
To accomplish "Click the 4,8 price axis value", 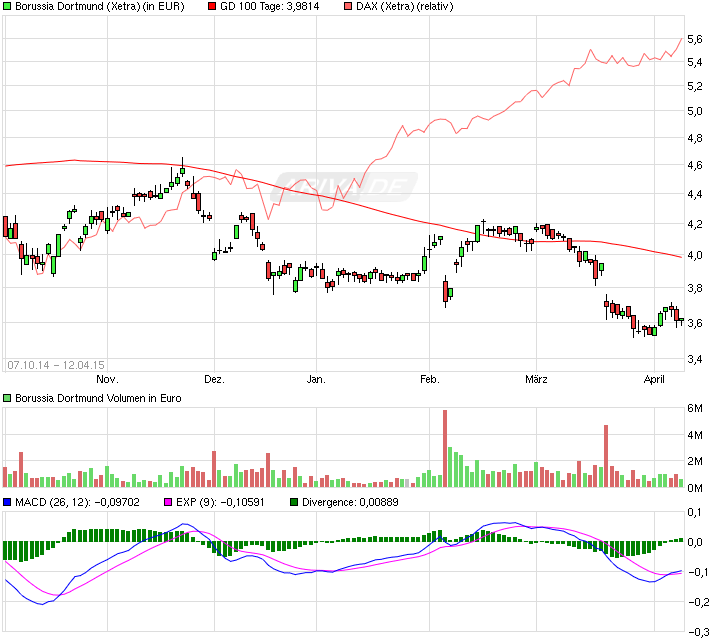I will pyautogui.click(x=695, y=138).
